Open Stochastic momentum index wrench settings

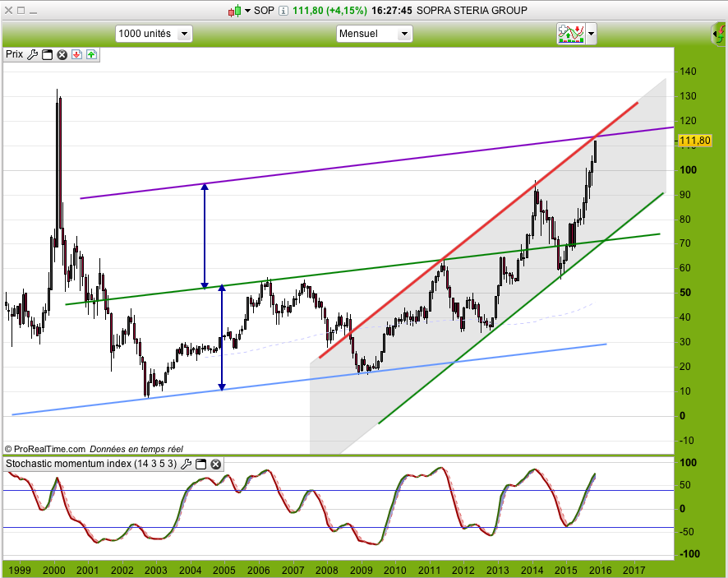coord(186,464)
